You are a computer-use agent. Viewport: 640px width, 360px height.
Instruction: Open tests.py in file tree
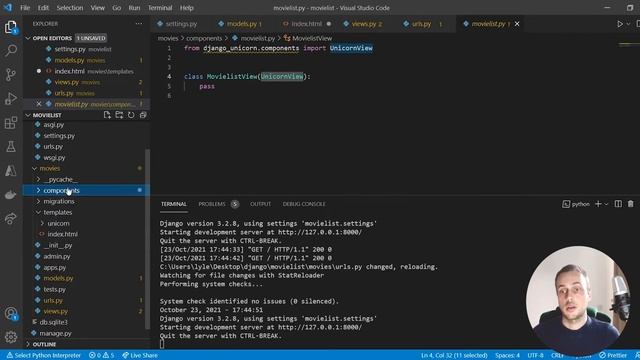[55, 289]
